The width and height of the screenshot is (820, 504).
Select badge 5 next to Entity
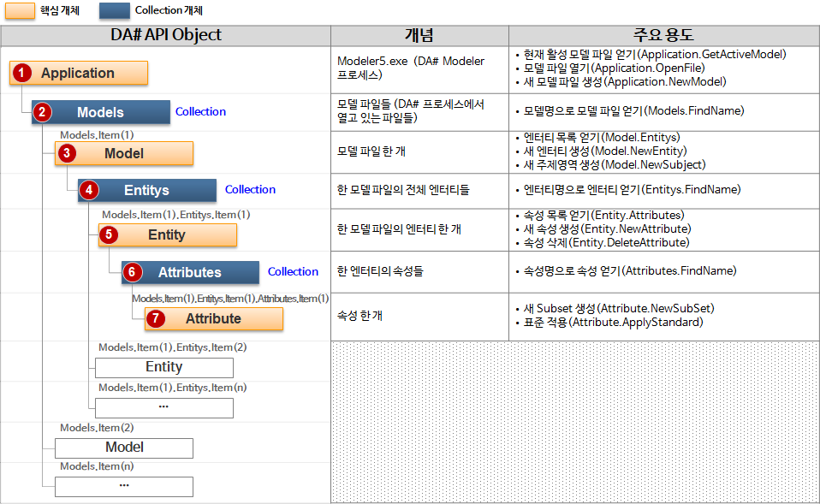click(110, 235)
